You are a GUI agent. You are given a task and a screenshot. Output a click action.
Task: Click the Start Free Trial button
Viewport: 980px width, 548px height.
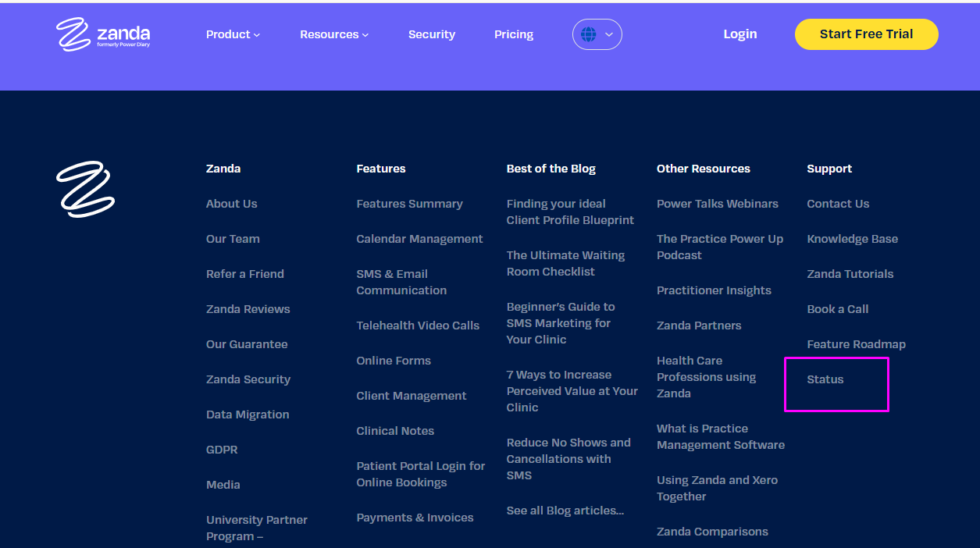(866, 34)
